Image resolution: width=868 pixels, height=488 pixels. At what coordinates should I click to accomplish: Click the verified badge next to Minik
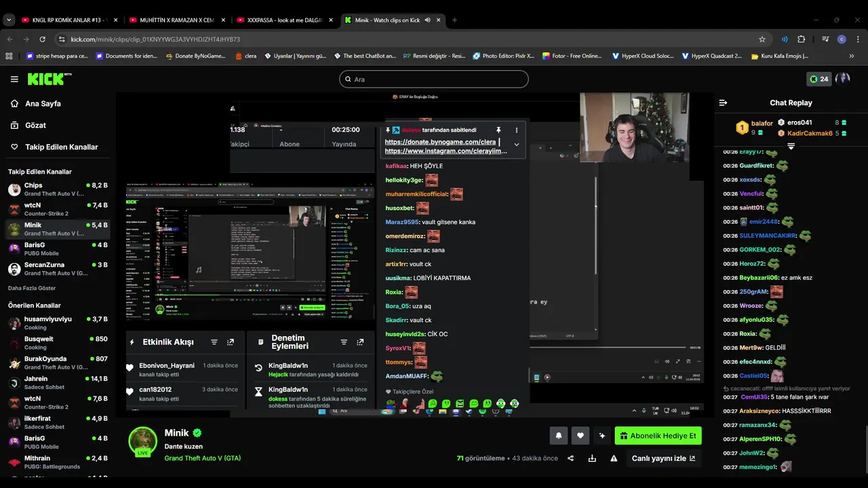pyautogui.click(x=197, y=433)
